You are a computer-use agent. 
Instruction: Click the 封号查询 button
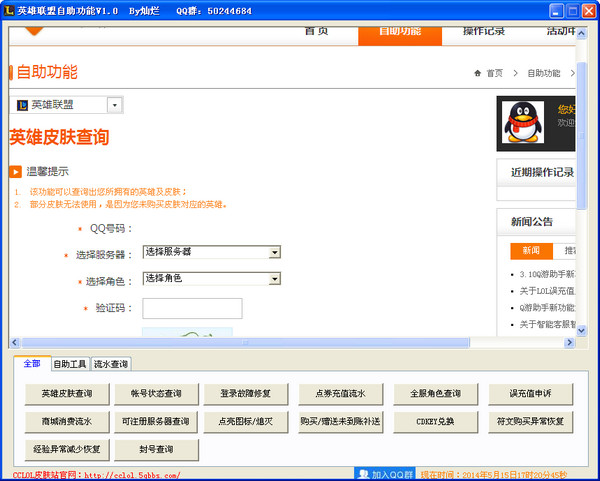(156, 450)
